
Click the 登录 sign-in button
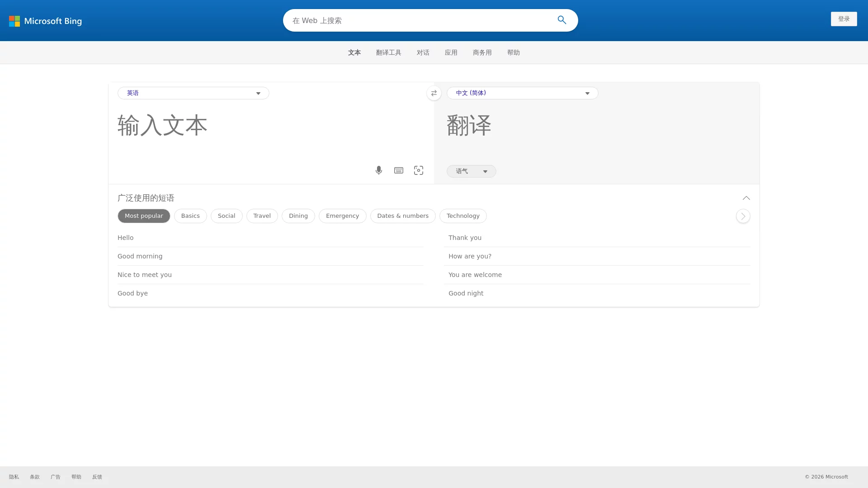point(844,19)
